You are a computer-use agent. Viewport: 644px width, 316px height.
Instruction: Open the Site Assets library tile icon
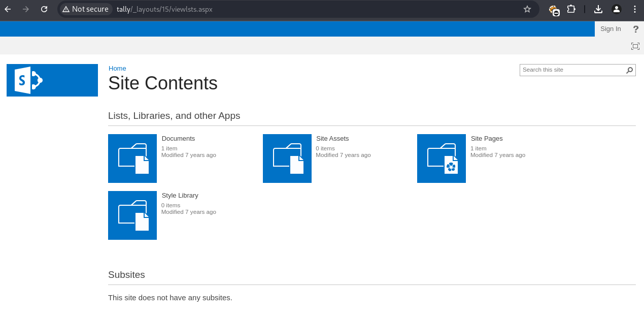coord(287,159)
